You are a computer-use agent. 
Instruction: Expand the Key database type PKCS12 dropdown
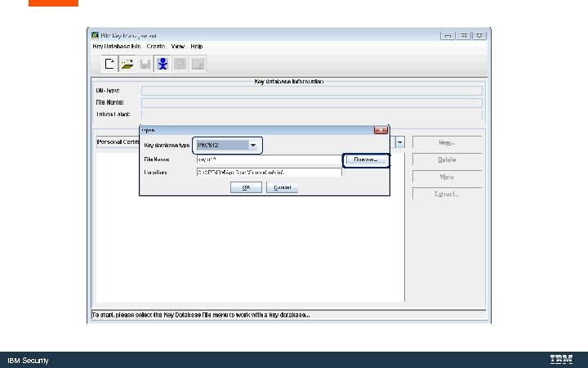(x=253, y=145)
